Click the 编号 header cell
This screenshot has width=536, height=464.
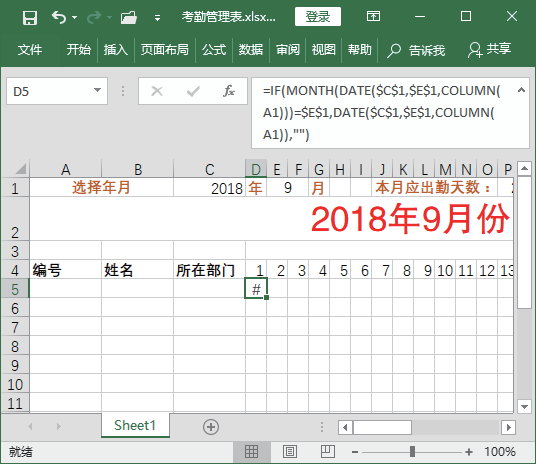click(x=66, y=270)
